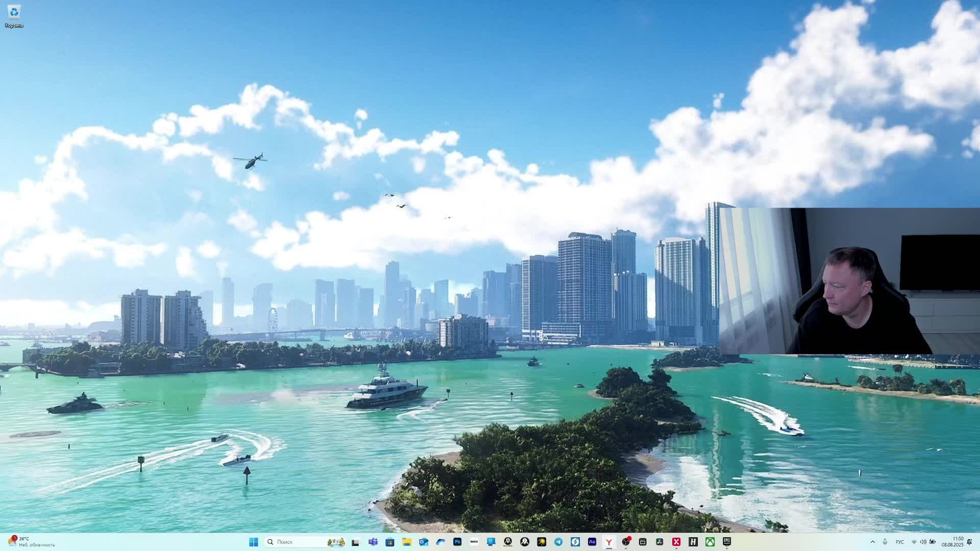The width and height of the screenshot is (980, 551).
Task: Open the clock and date panel
Action: [952, 542]
